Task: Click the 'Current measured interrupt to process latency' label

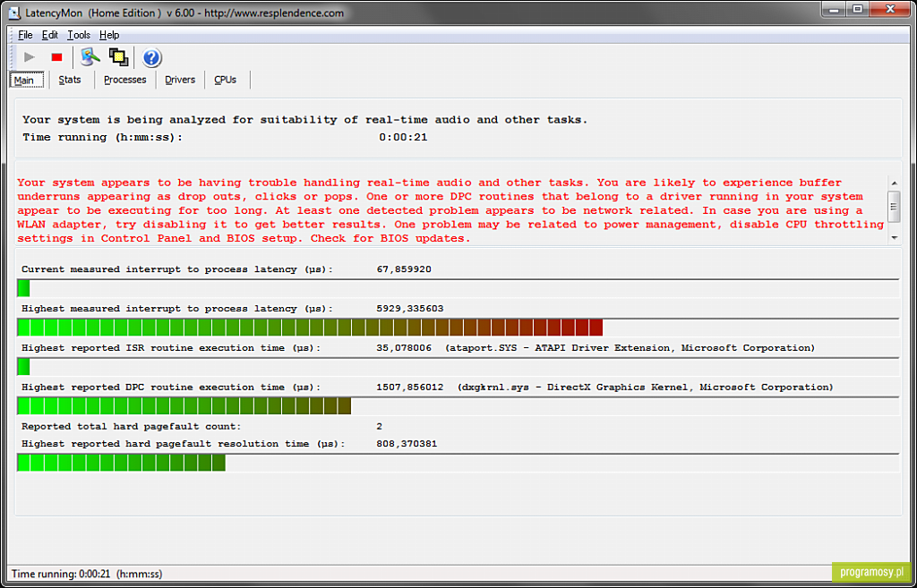Action: (177, 269)
